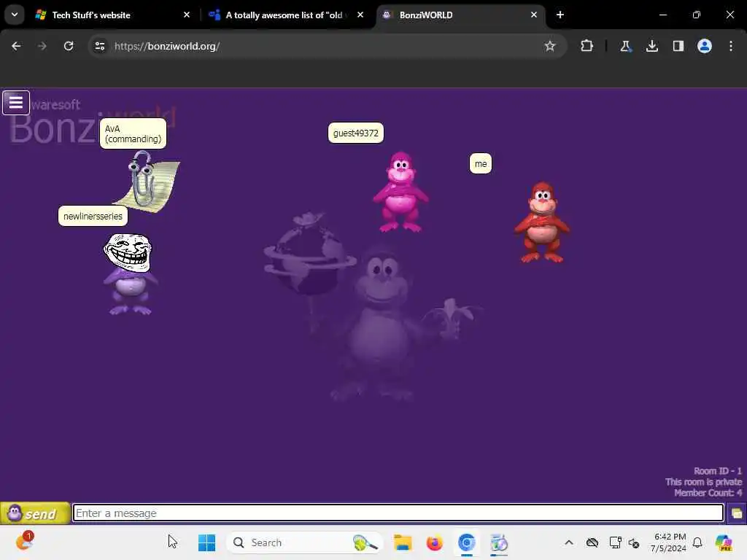Close the BonziWORLD tab

(534, 15)
